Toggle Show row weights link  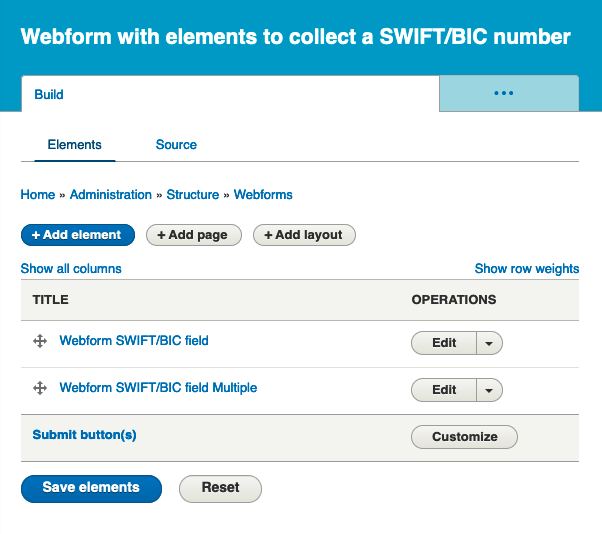click(527, 269)
